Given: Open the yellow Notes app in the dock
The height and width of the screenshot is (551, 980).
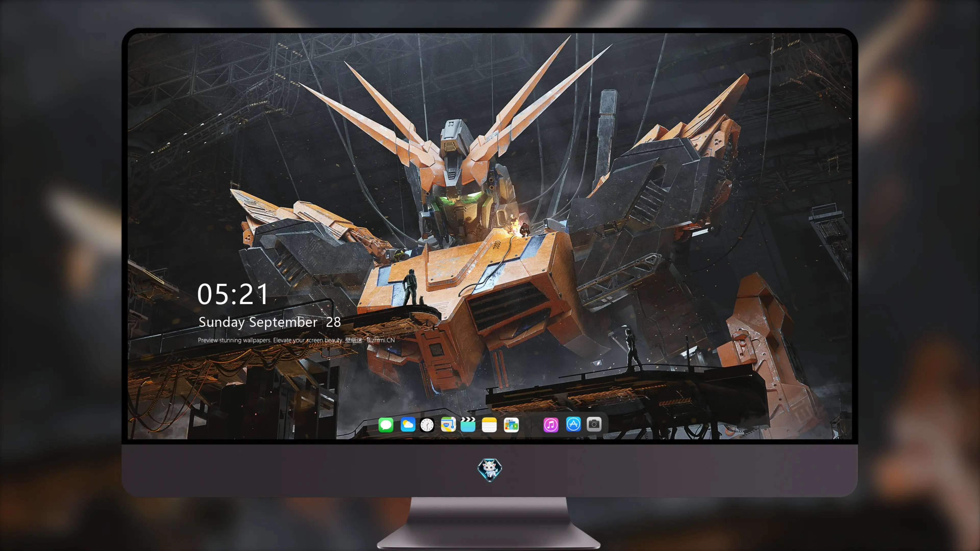Looking at the screenshot, I should (489, 424).
